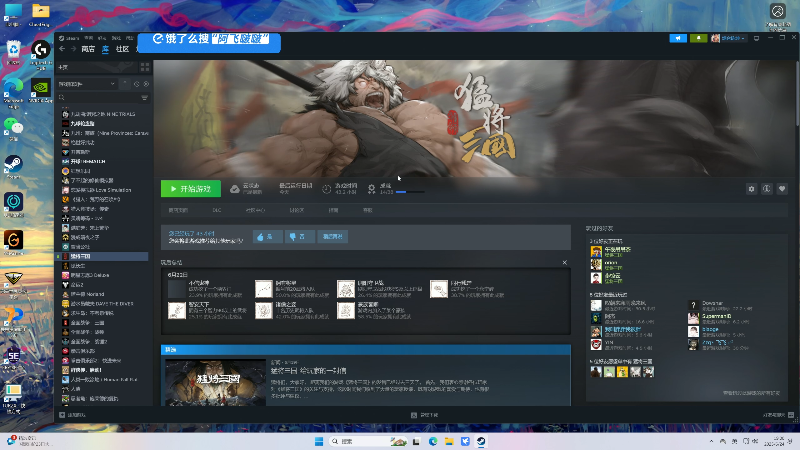Open the news article headline link
This screenshot has height=450, width=800.
309,370
